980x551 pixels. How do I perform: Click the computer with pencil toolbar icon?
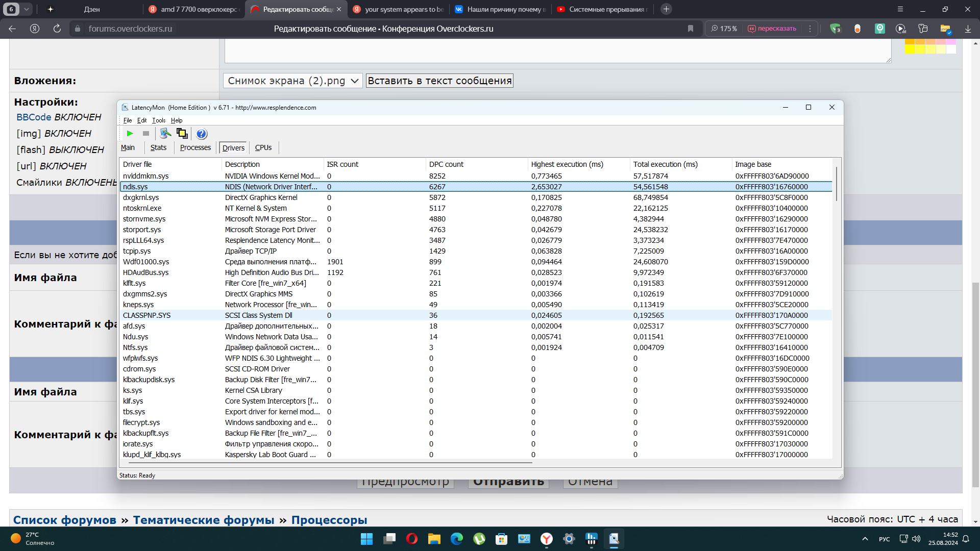click(165, 134)
